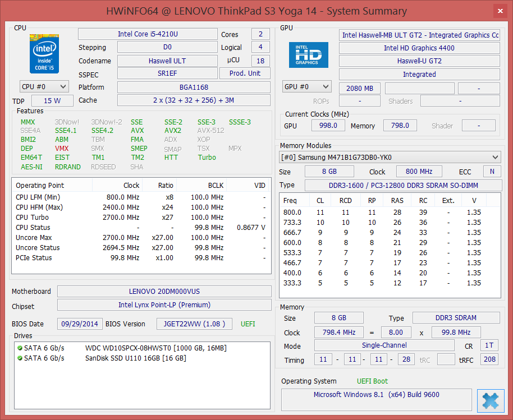This screenshot has width=513, height=420.
Task: Click the Microsoft Windows 8.1 OS field
Action: coord(377,400)
